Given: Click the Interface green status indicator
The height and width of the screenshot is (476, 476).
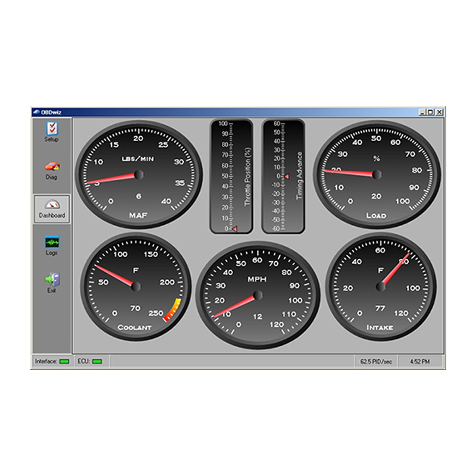Looking at the screenshot, I should 64,361.
